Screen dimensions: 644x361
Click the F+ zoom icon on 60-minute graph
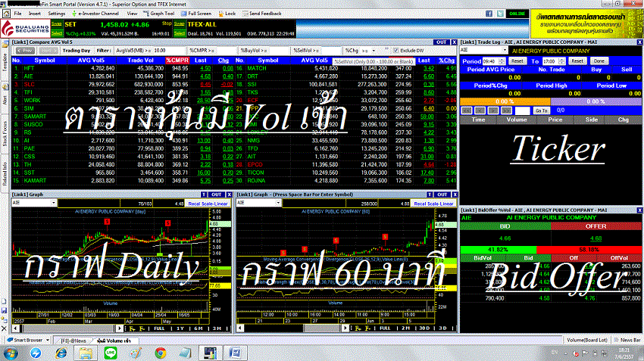click(358, 328)
